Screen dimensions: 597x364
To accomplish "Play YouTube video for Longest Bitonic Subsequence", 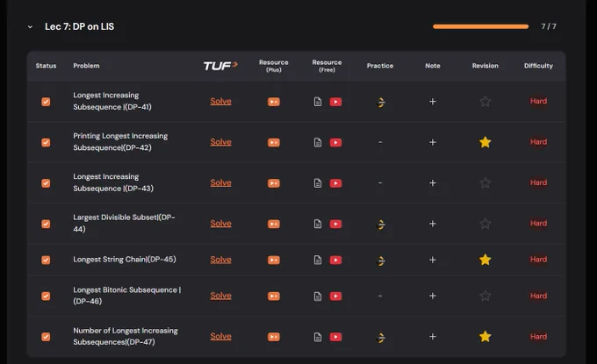I will tap(335, 296).
